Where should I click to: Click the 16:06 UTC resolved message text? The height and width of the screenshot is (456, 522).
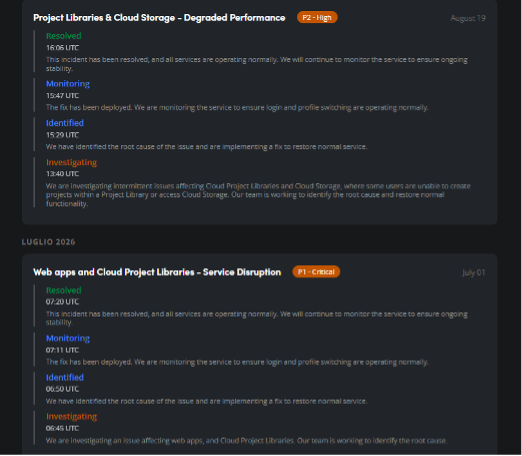pos(257,64)
